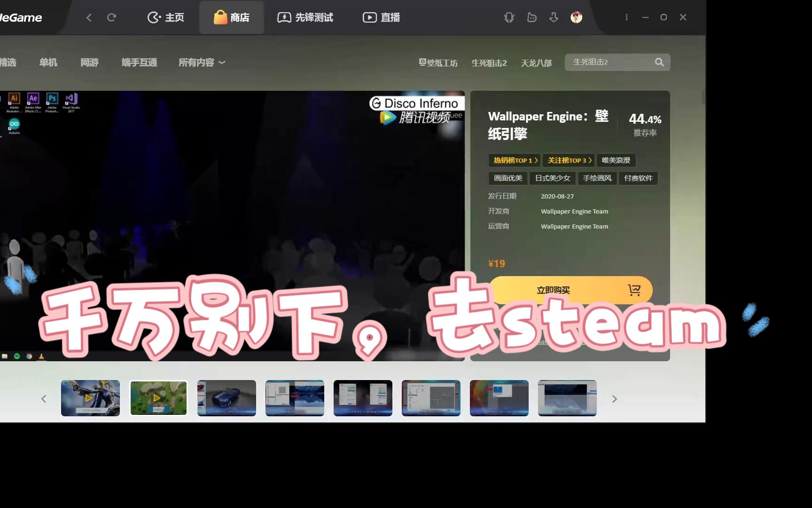Click the 壁纸工坊 wallpaper workshop icon
The image size is (812, 508).
pyautogui.click(x=438, y=63)
